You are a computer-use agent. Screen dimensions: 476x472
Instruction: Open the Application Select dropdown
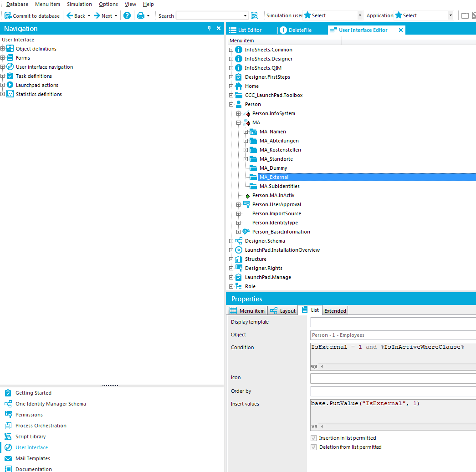pos(450,15)
